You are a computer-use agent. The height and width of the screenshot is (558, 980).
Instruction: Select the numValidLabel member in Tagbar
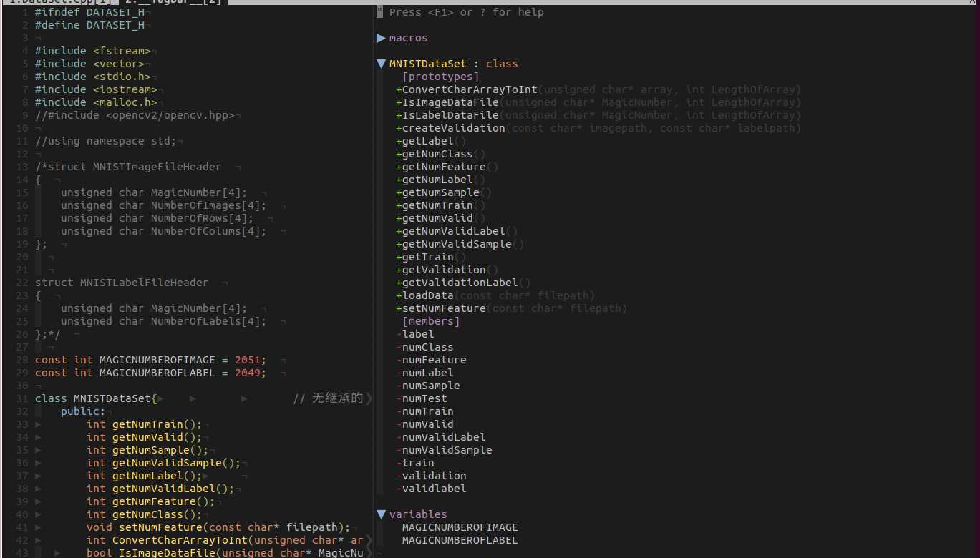[444, 437]
